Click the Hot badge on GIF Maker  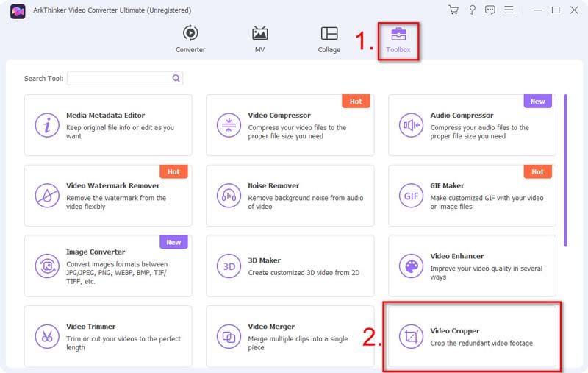coord(538,172)
